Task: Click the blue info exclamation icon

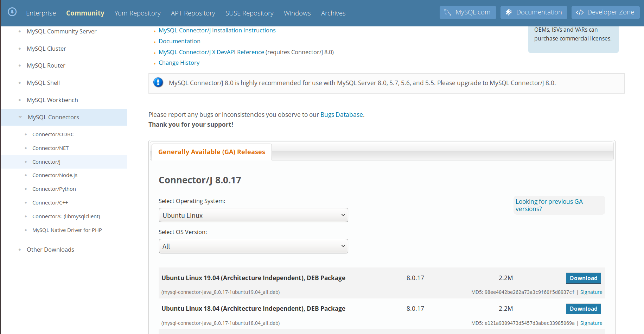Action: pos(158,82)
